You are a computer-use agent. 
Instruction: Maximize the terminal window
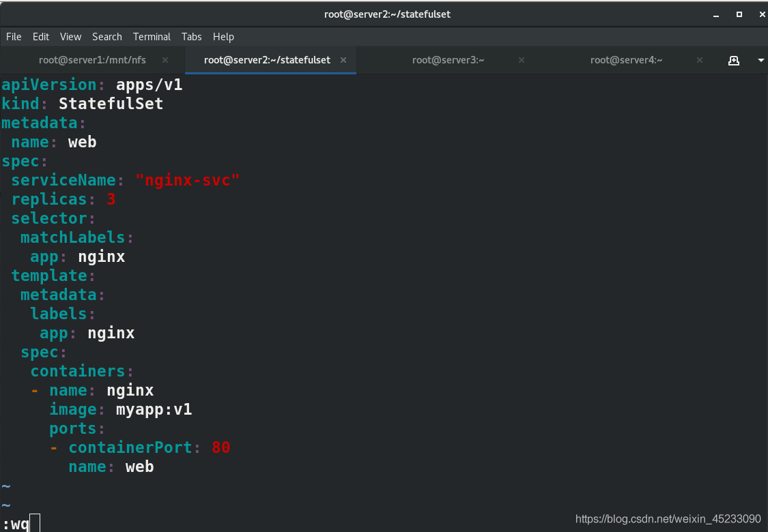tap(739, 15)
